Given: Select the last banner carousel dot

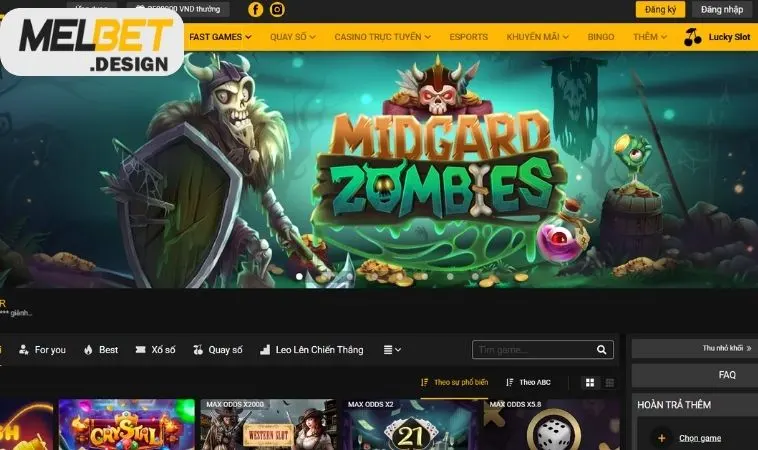Looking at the screenshot, I should click(475, 276).
